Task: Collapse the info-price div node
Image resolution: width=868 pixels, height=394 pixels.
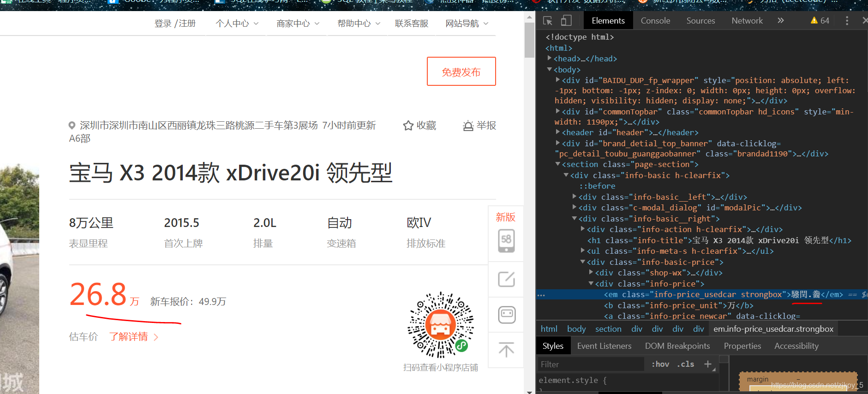Action: tap(591, 283)
